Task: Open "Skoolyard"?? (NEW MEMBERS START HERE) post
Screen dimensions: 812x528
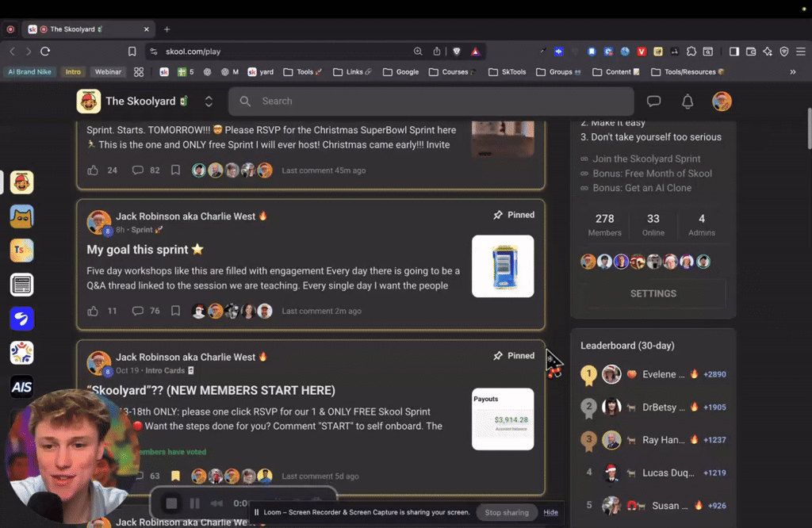Action: [211, 390]
